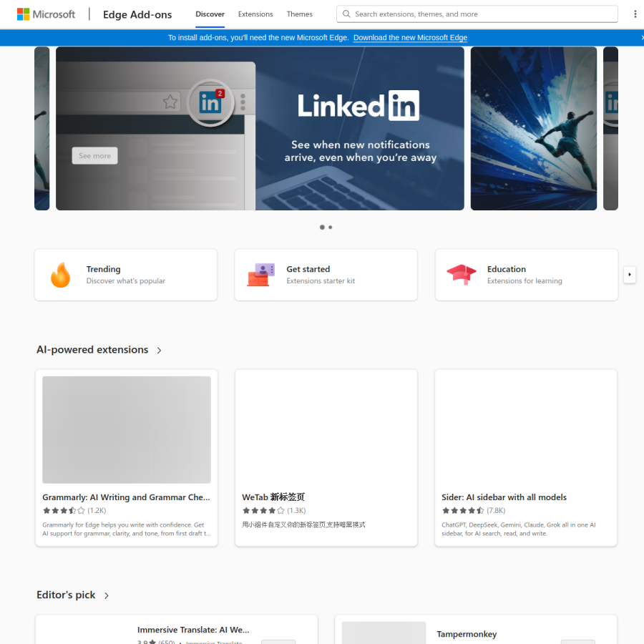The height and width of the screenshot is (644, 644).
Task: Select the first carousel dot
Action: pyautogui.click(x=322, y=227)
